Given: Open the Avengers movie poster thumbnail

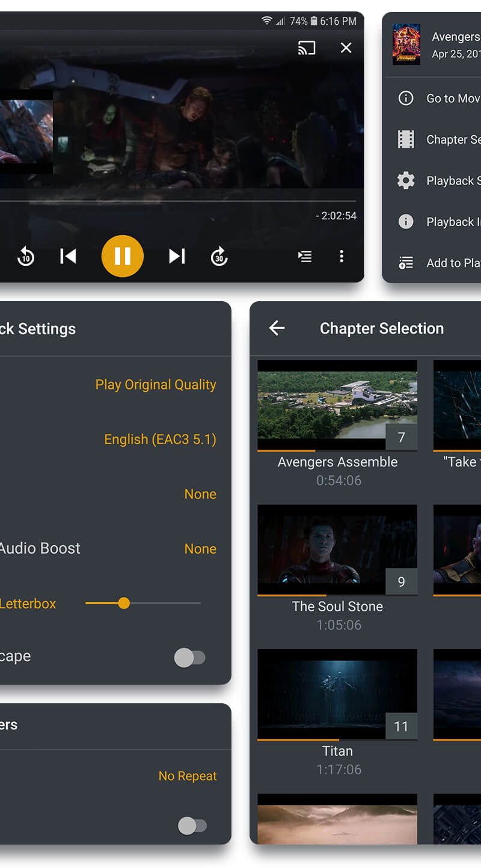Looking at the screenshot, I should [406, 44].
